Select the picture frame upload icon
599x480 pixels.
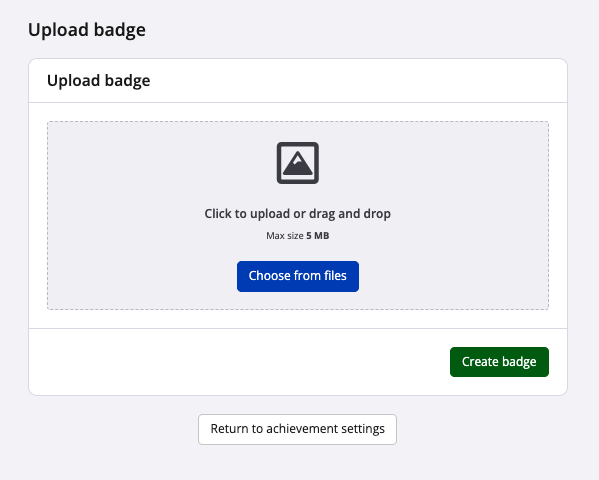click(x=298, y=163)
